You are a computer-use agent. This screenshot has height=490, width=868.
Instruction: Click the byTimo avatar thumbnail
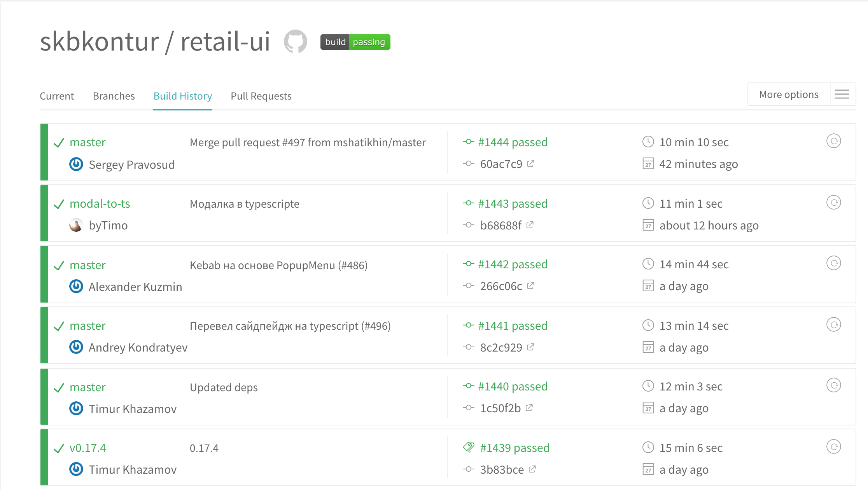click(x=76, y=225)
